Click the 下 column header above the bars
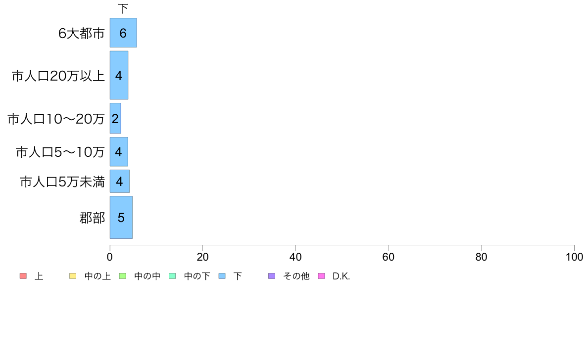The height and width of the screenshot is (364, 588). pos(123,8)
